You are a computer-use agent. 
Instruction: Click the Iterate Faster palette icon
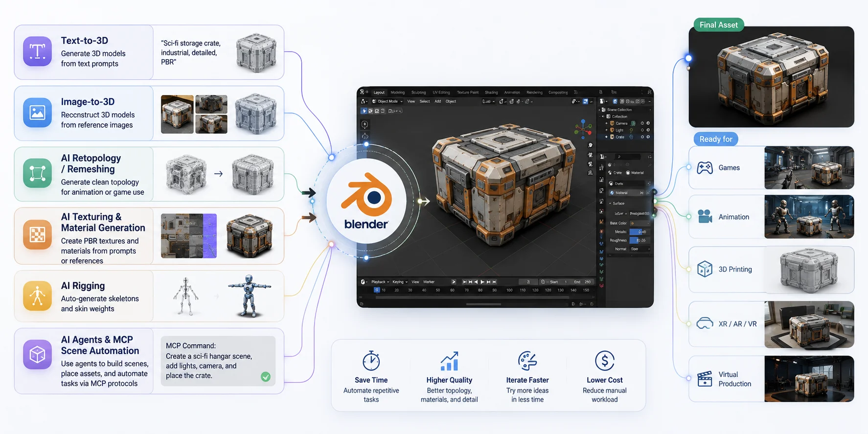point(527,361)
